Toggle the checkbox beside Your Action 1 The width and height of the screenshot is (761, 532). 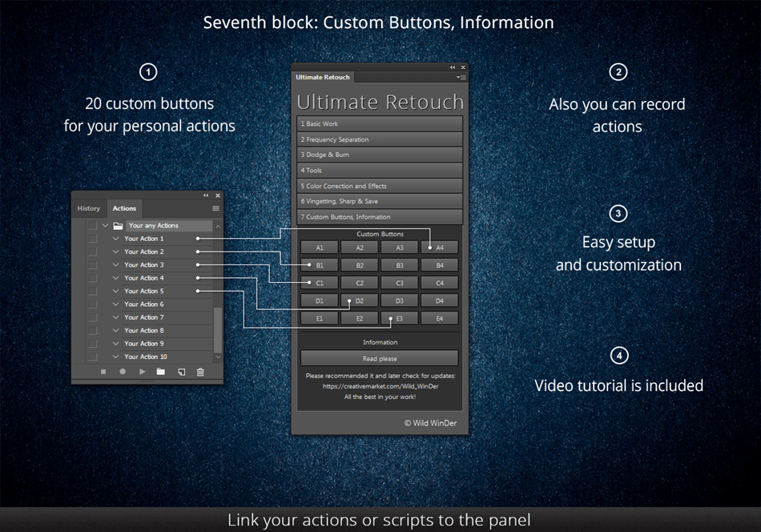(93, 239)
